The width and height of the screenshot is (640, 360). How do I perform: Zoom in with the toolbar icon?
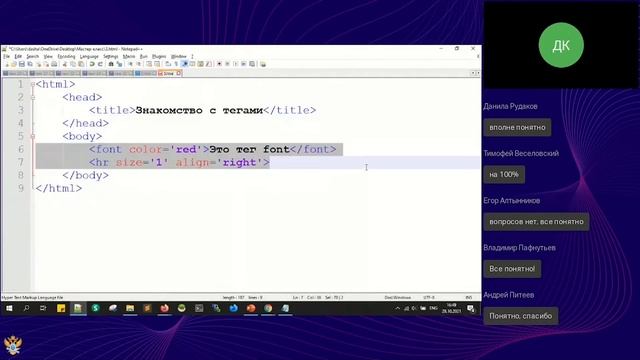click(130, 64)
